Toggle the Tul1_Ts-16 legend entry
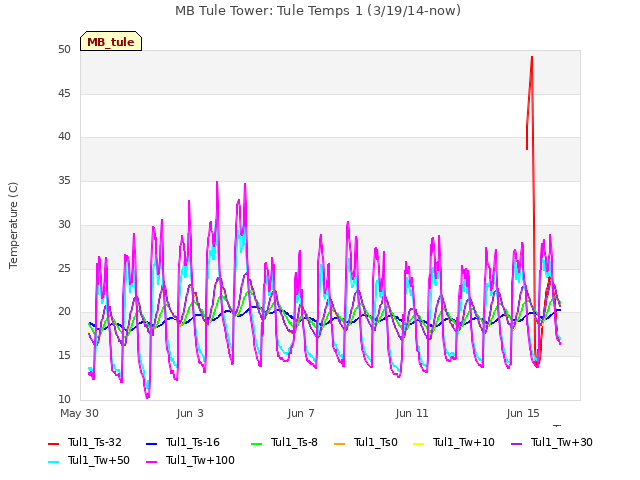Image resolution: width=640 pixels, height=480 pixels. point(182,442)
